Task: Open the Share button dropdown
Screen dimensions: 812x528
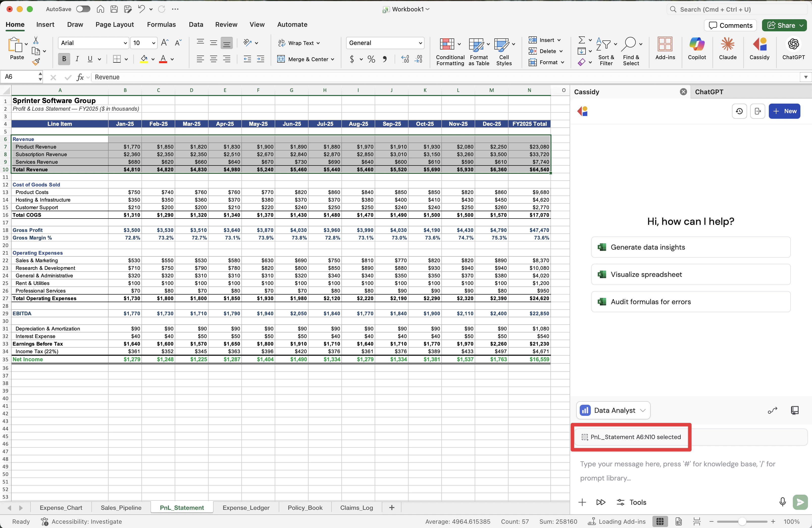Action: [801, 25]
